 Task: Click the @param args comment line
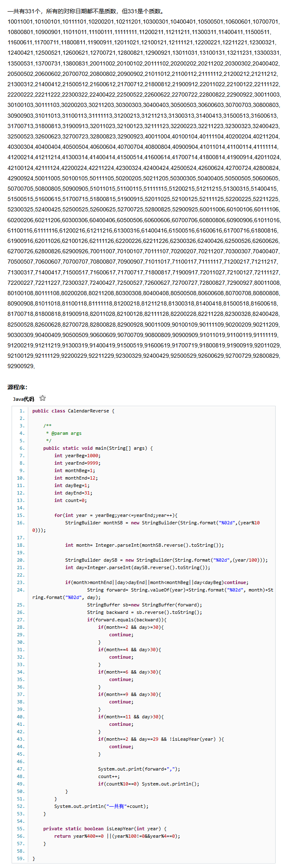pos(64,433)
